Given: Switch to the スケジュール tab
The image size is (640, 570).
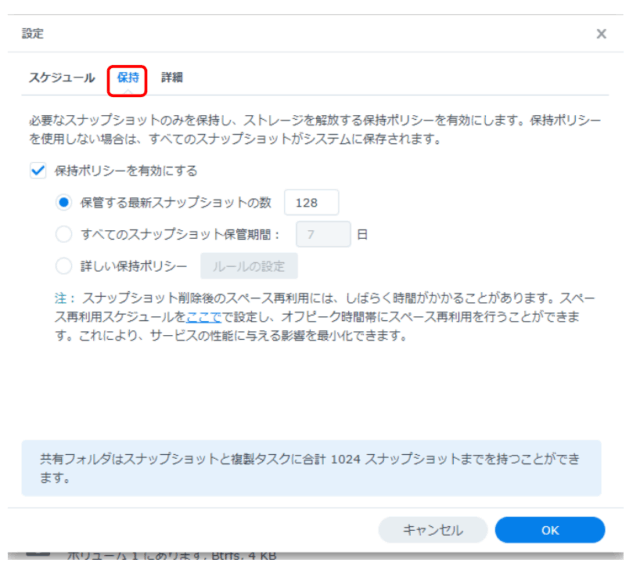Looking at the screenshot, I should [60, 78].
